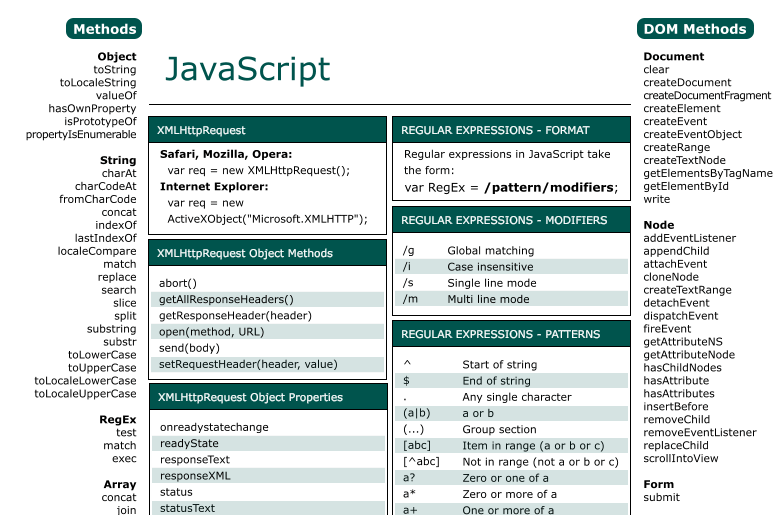Click the Group section row

coord(511,429)
